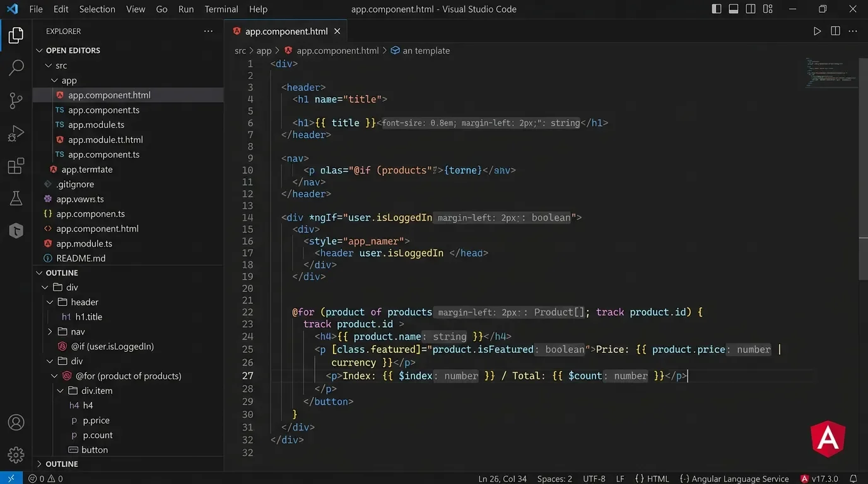Open the Extensions view

pos(16,166)
